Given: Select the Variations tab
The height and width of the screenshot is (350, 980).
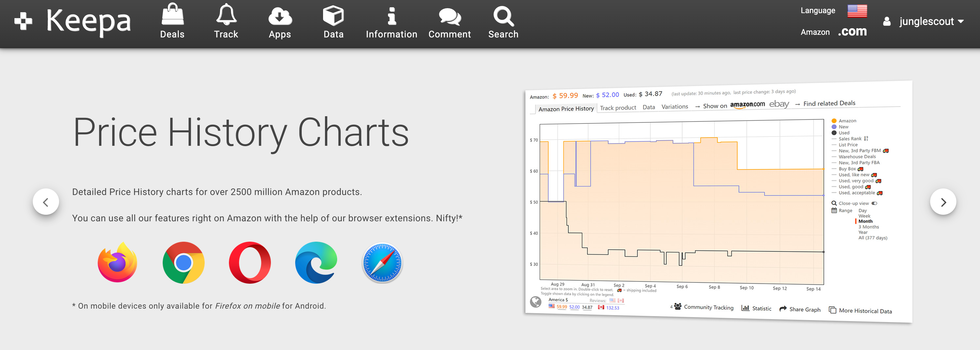Looking at the screenshot, I should coord(675,107).
